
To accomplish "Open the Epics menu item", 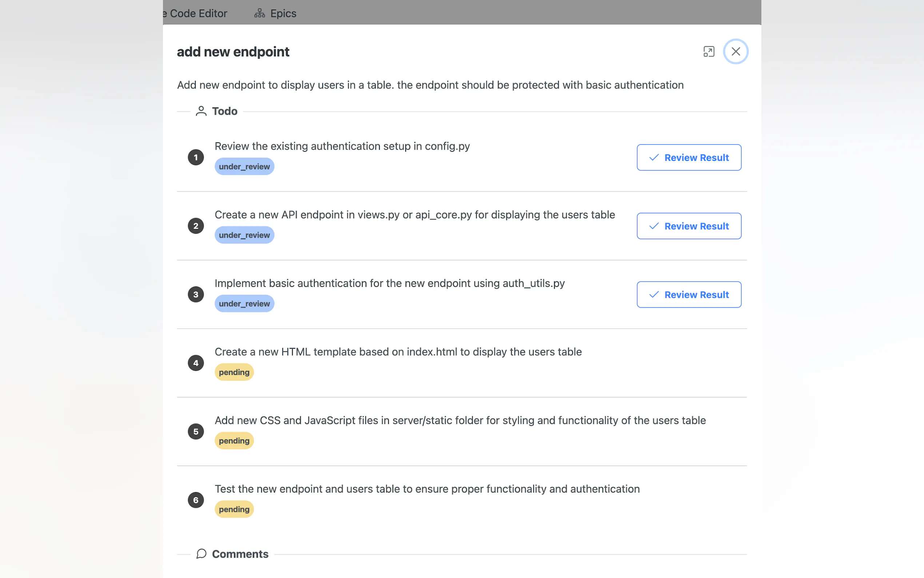I will point(283,13).
